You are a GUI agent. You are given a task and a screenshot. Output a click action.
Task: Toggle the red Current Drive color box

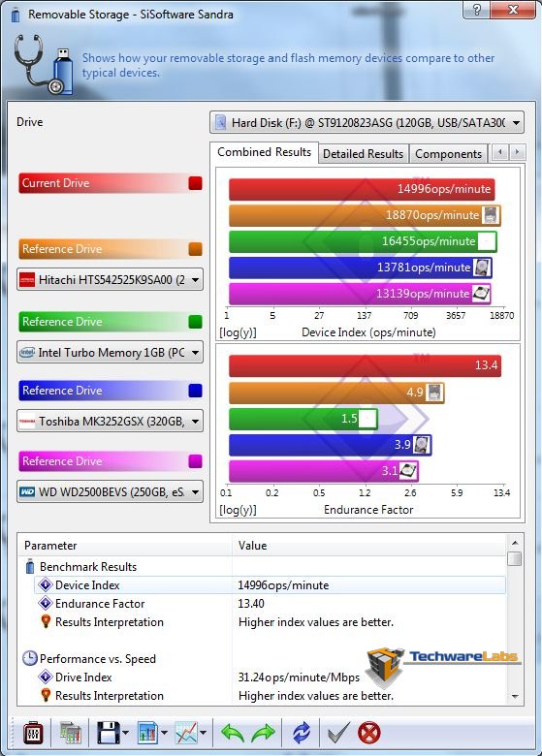pyautogui.click(x=195, y=183)
